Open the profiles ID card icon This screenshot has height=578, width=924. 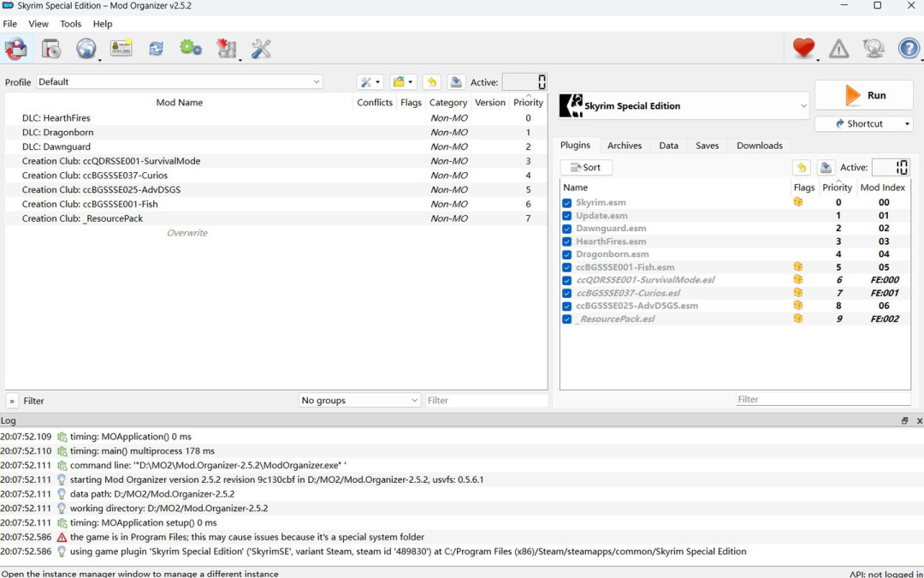pyautogui.click(x=121, y=48)
